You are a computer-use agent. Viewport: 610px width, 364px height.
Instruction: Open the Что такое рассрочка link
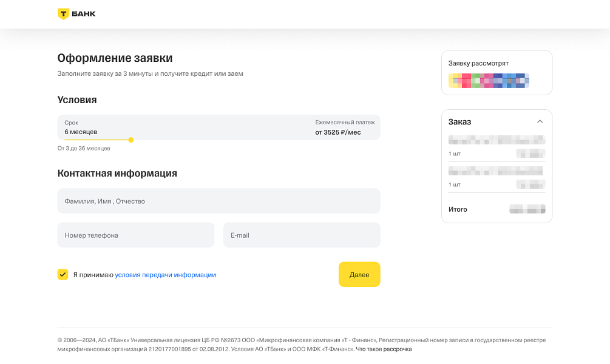pyautogui.click(x=384, y=349)
